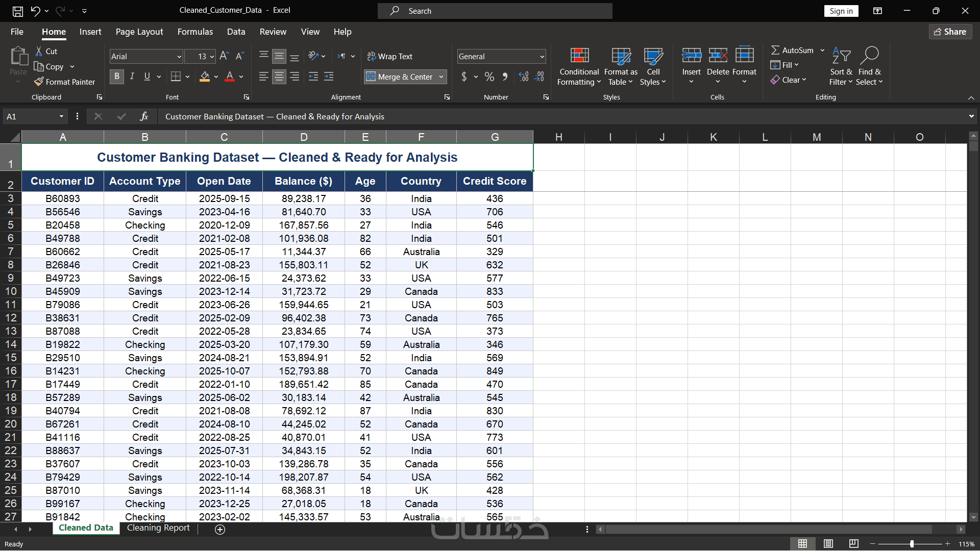
Task: Toggle Bold formatting
Action: [x=117, y=77]
